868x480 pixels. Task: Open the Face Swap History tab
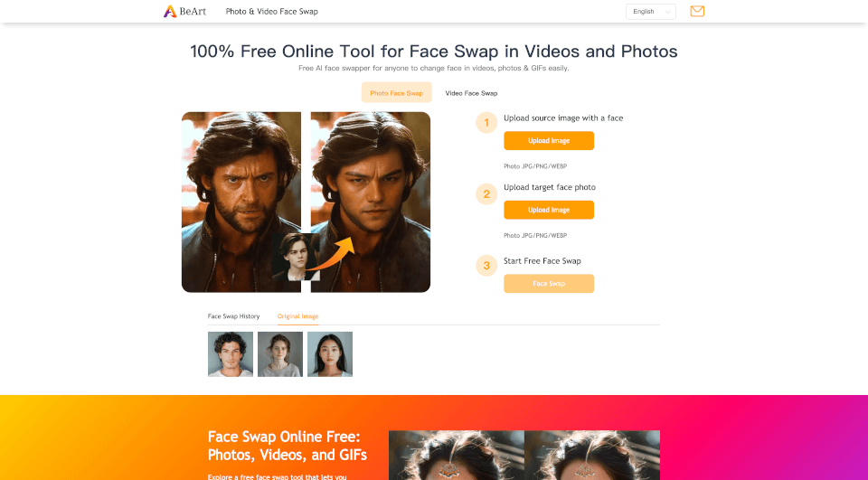click(x=233, y=316)
